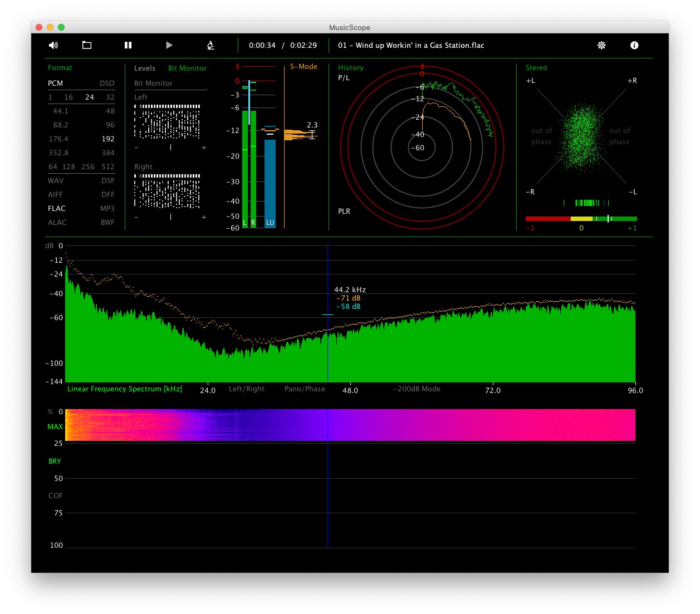Open a file with the folder icon
This screenshot has height=614, width=700.
[x=87, y=45]
